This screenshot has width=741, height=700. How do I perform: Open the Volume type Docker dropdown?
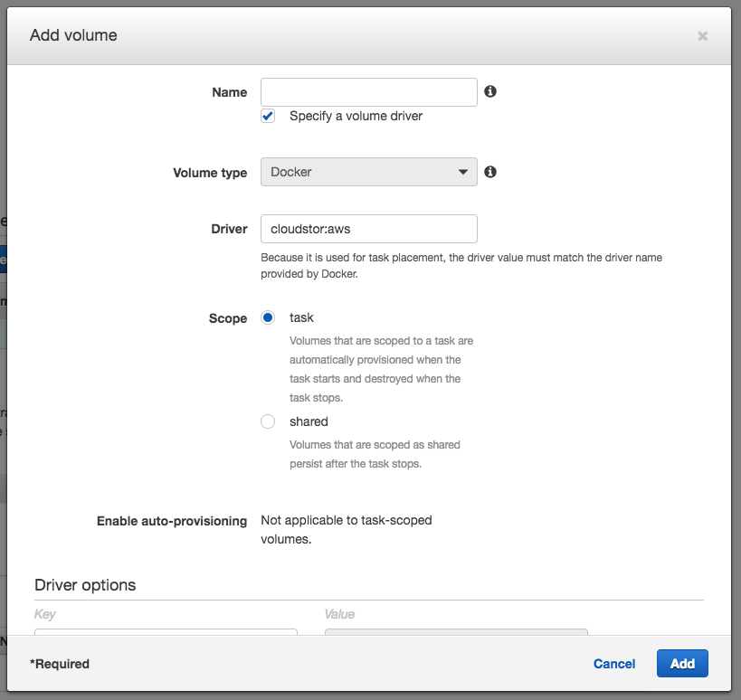(368, 172)
